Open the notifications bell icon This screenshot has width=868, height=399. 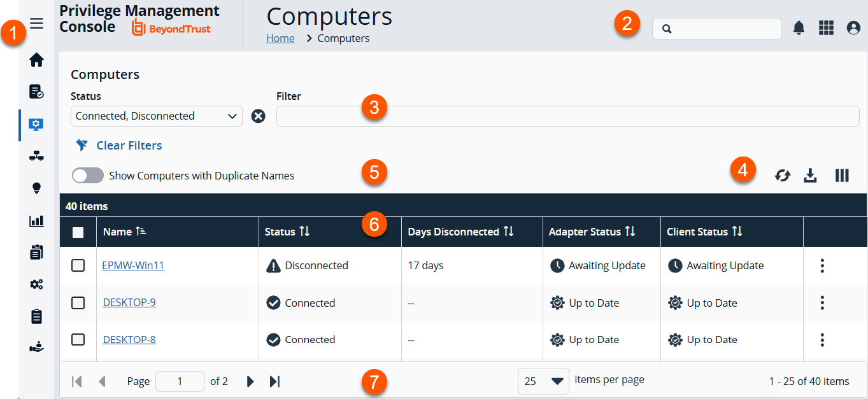799,28
